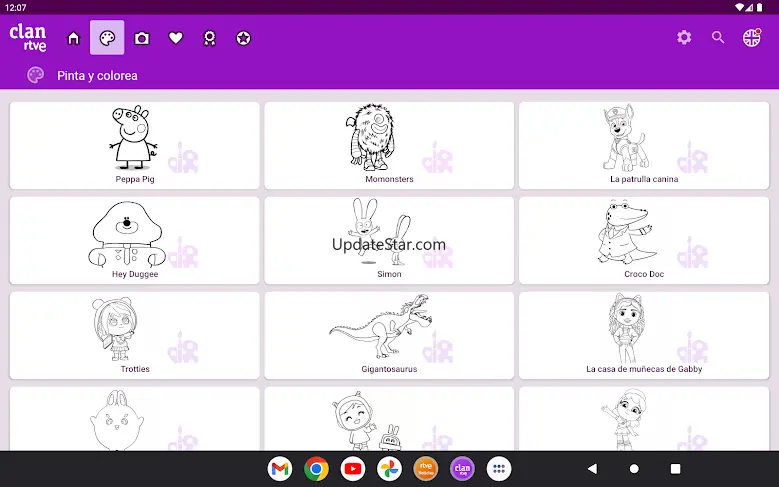Switch language via UK flag icon

tap(752, 38)
